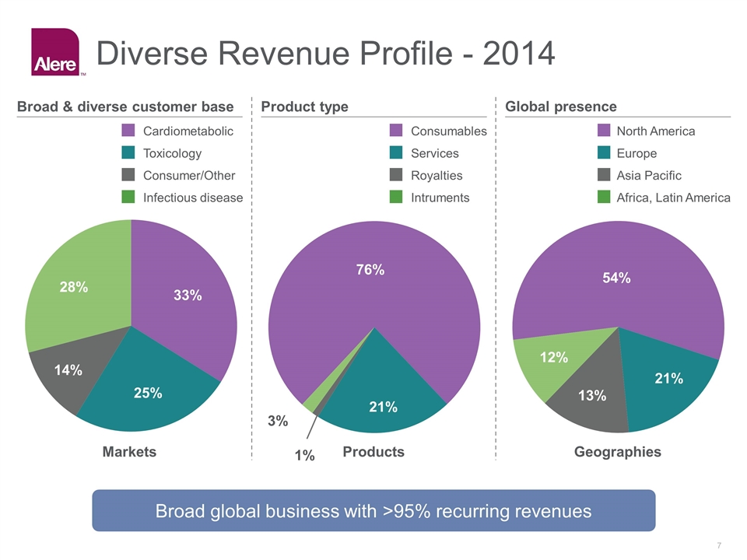This screenshot has width=747, height=560.
Task: Click the purple North America legend swatch
Action: tap(602, 131)
